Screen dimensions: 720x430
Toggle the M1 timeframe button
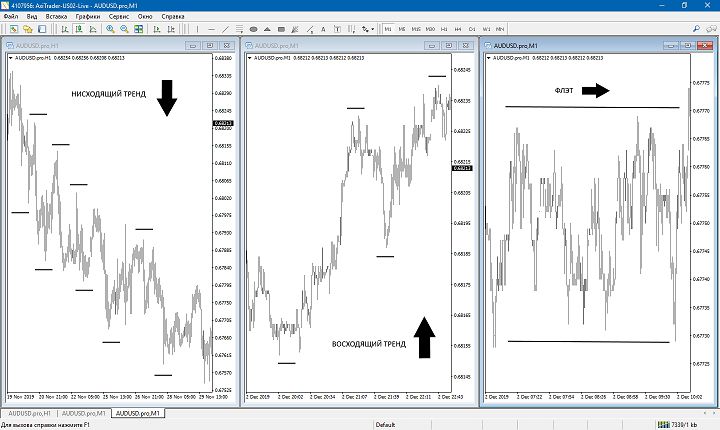tap(388, 29)
